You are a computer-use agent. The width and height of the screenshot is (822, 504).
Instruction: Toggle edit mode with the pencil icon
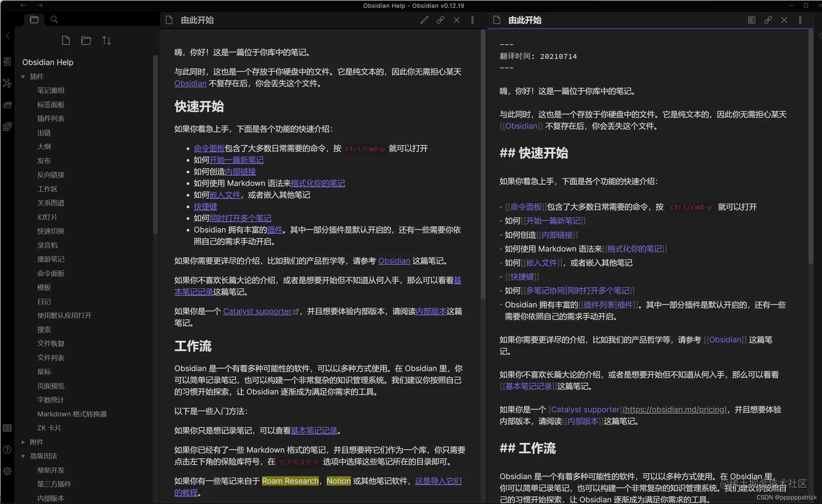[424, 20]
